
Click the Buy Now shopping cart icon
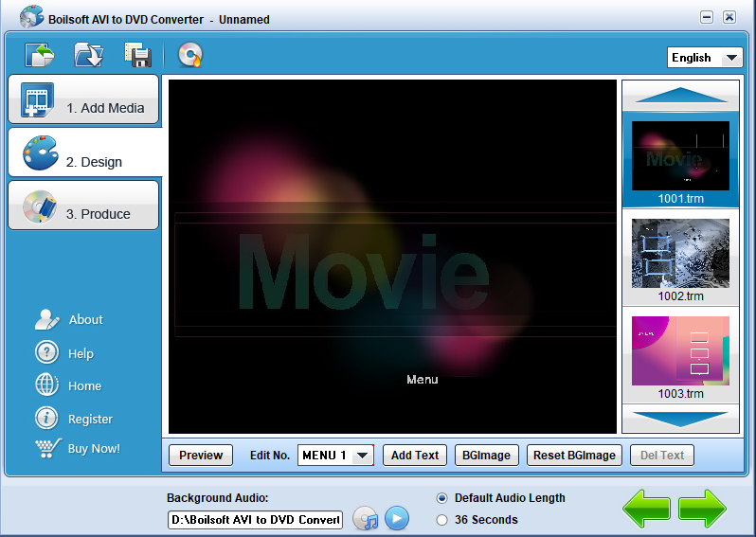pos(48,448)
